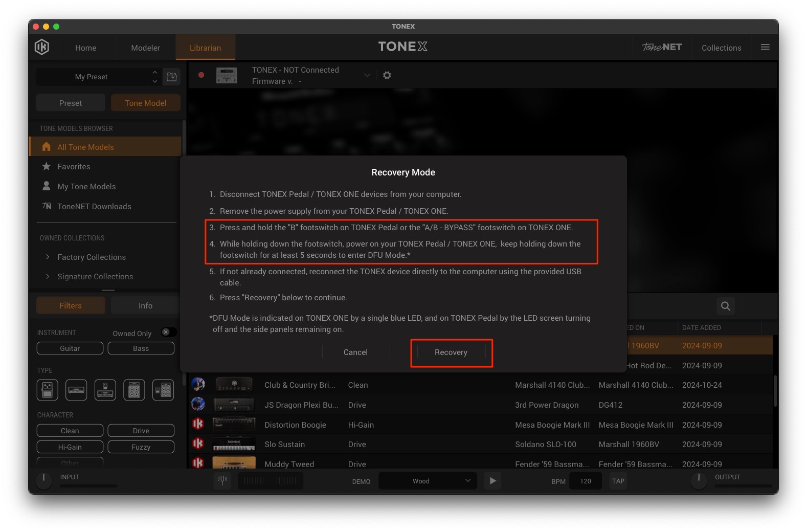Click the TONEX pedal device thumbnail
This screenshot has height=532, width=807.
click(227, 75)
